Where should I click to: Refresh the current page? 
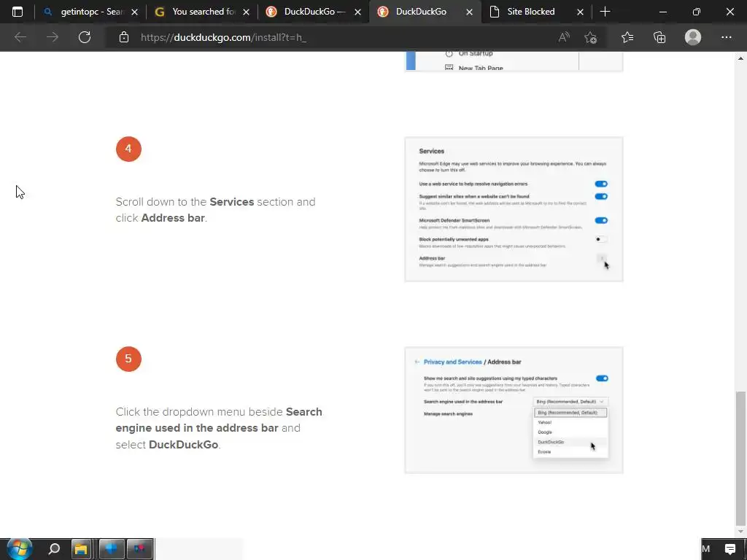point(85,37)
